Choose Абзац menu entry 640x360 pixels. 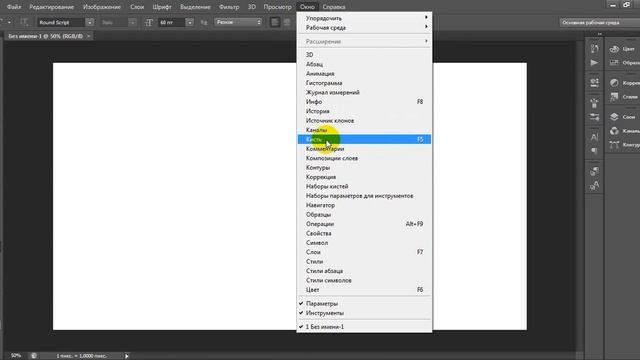[364, 64]
